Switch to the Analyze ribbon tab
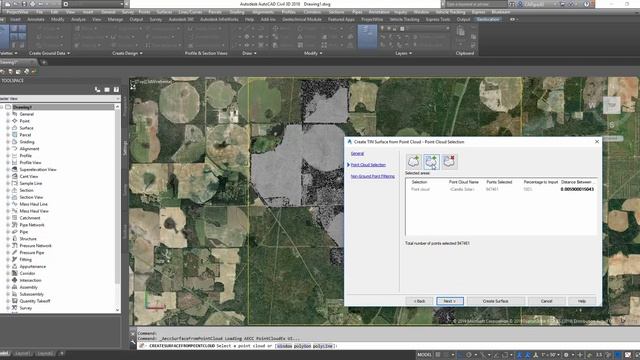The image size is (640, 360). [78, 19]
